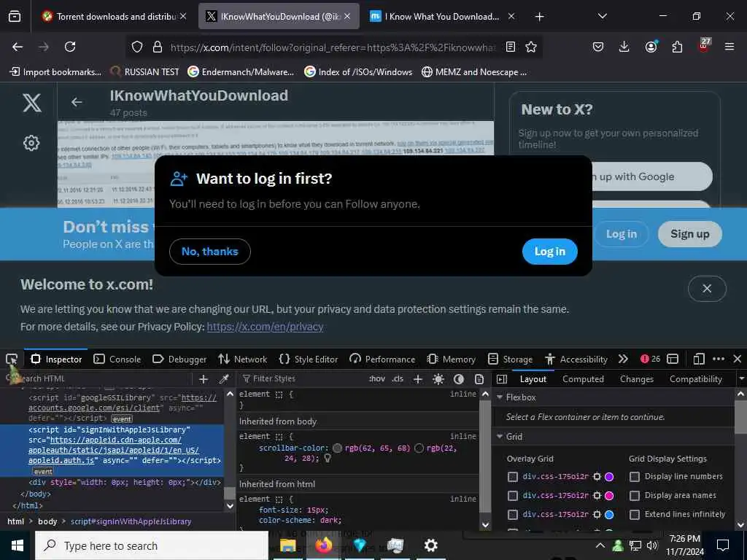Image resolution: width=747 pixels, height=560 pixels.
Task: Toggle the 3-pane sidebar split icon
Action: coord(502,379)
